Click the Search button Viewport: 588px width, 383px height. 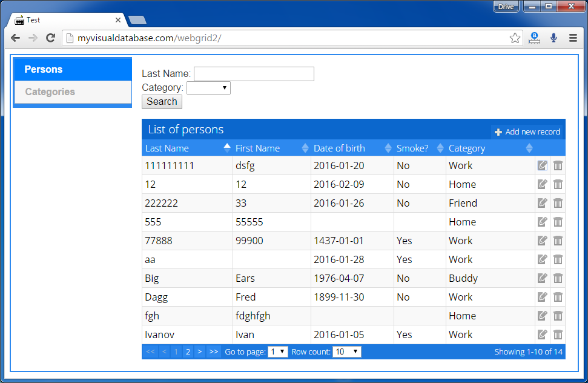pyautogui.click(x=162, y=102)
